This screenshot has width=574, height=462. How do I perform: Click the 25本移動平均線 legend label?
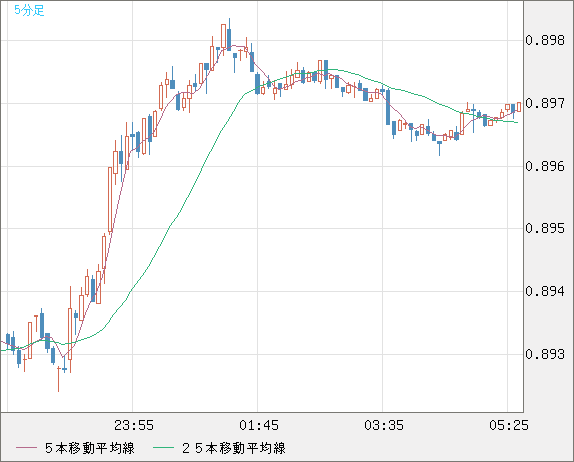tap(234, 448)
